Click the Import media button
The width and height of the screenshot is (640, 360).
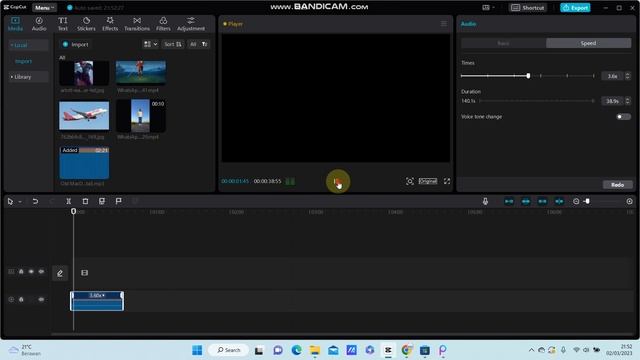(75, 44)
